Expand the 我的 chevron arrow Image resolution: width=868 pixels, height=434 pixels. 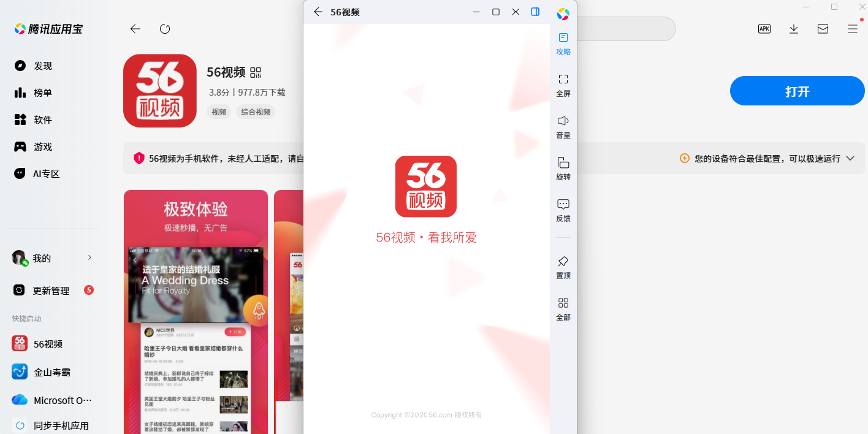point(89,257)
